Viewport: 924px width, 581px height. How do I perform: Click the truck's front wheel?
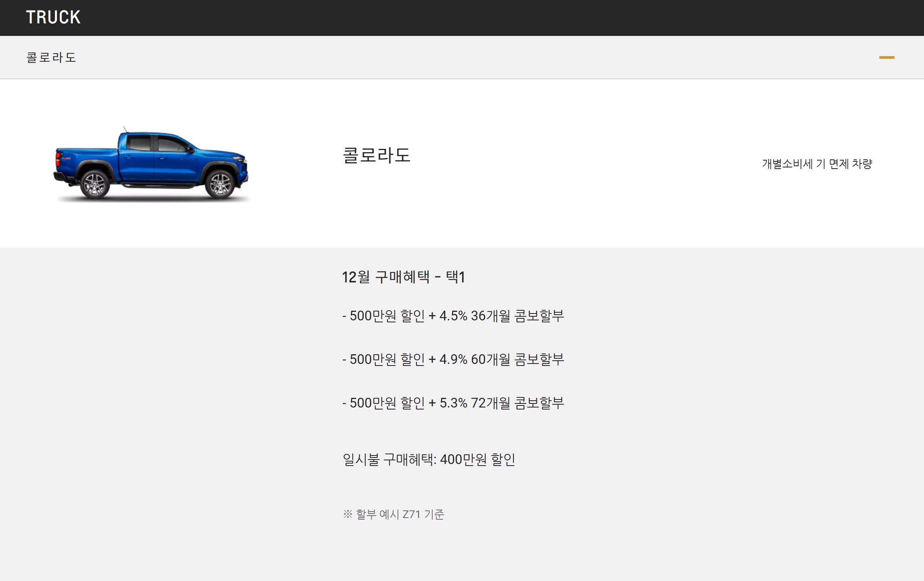(x=220, y=185)
